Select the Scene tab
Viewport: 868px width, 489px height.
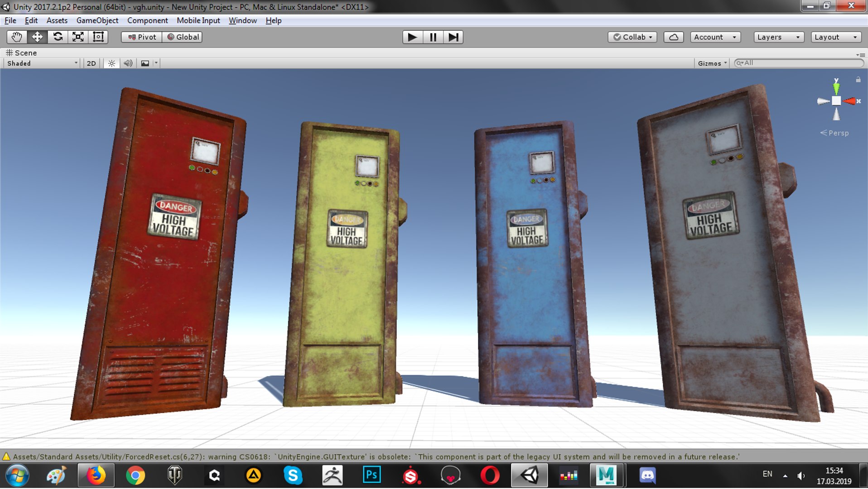21,53
